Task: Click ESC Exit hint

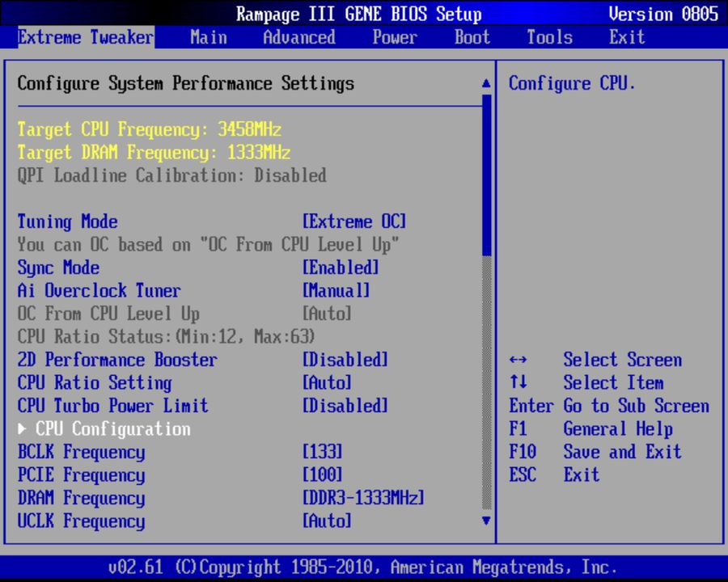Action: pos(554,474)
